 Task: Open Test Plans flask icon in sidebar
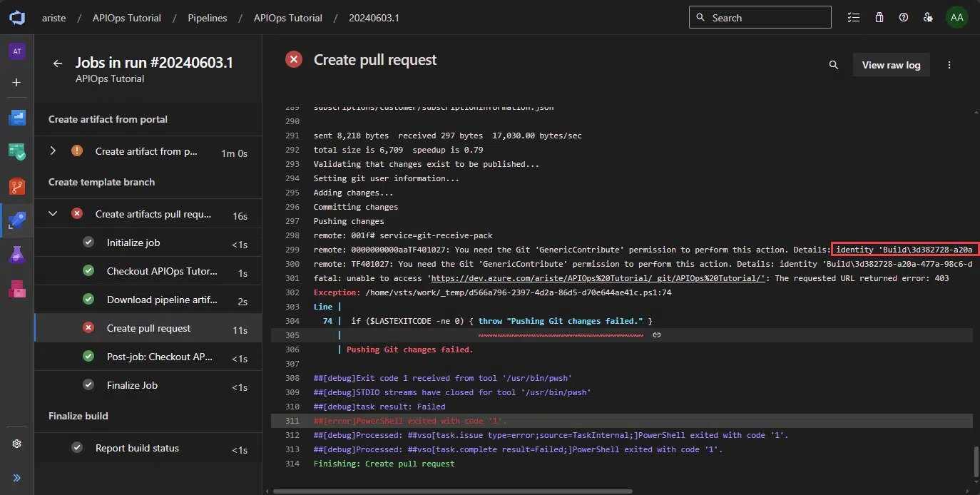pyautogui.click(x=16, y=255)
